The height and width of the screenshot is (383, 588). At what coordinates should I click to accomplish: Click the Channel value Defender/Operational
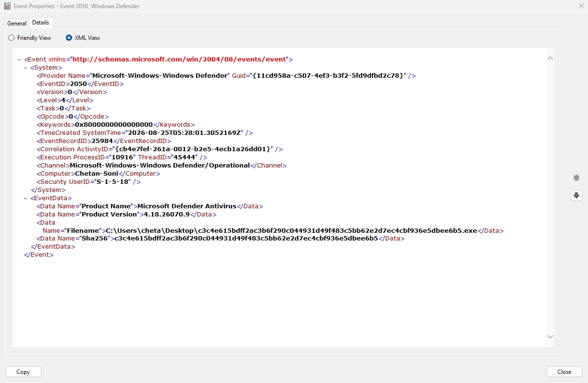click(160, 166)
